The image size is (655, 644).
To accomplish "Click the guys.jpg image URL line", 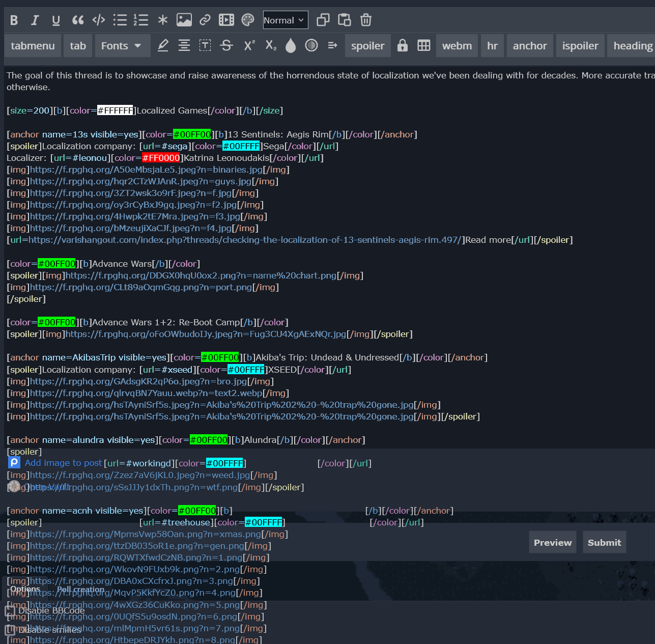I will (x=143, y=181).
